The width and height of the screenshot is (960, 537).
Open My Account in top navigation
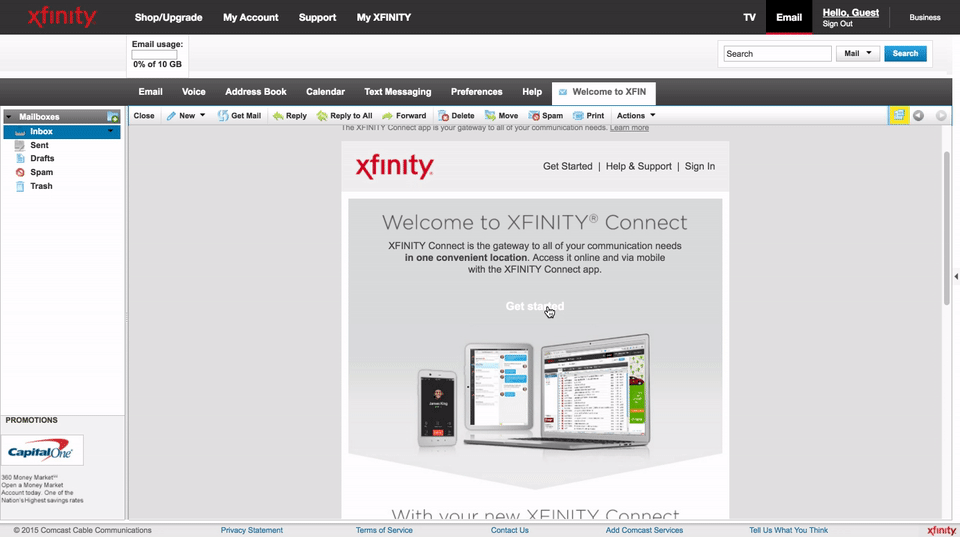click(x=250, y=17)
